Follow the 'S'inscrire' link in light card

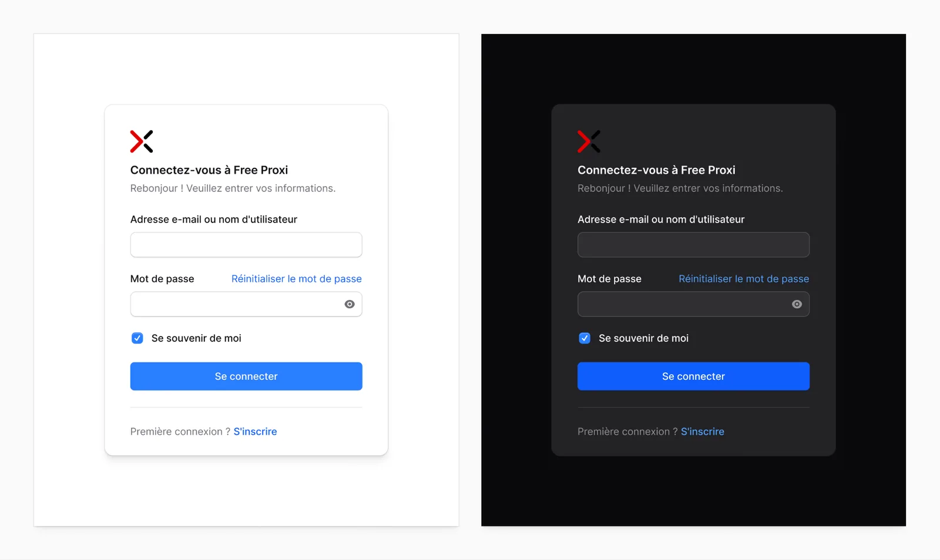(x=255, y=431)
